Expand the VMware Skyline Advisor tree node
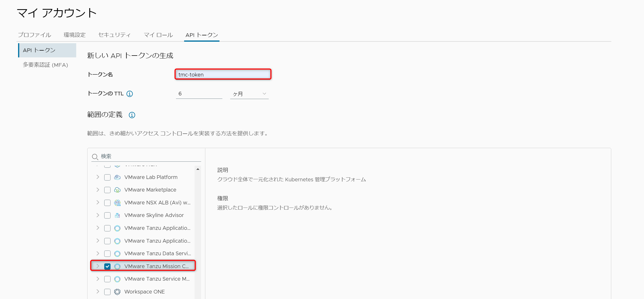Image resolution: width=644 pixels, height=299 pixels. [x=98, y=215]
